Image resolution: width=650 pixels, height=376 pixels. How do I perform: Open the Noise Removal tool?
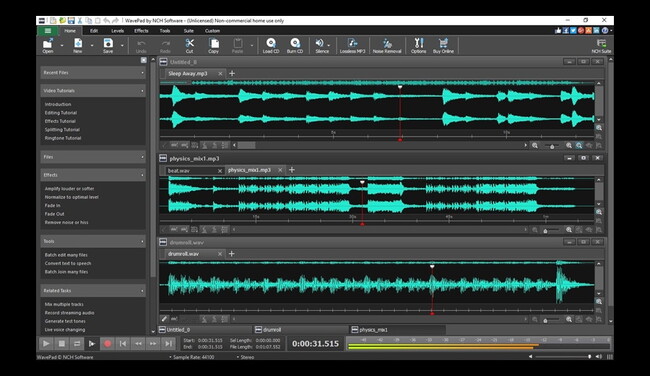point(387,45)
